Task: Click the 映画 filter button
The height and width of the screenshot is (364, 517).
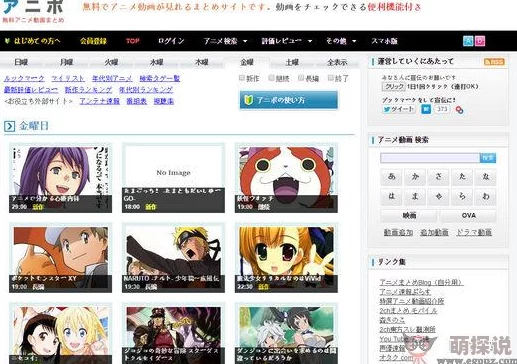Action: click(409, 216)
